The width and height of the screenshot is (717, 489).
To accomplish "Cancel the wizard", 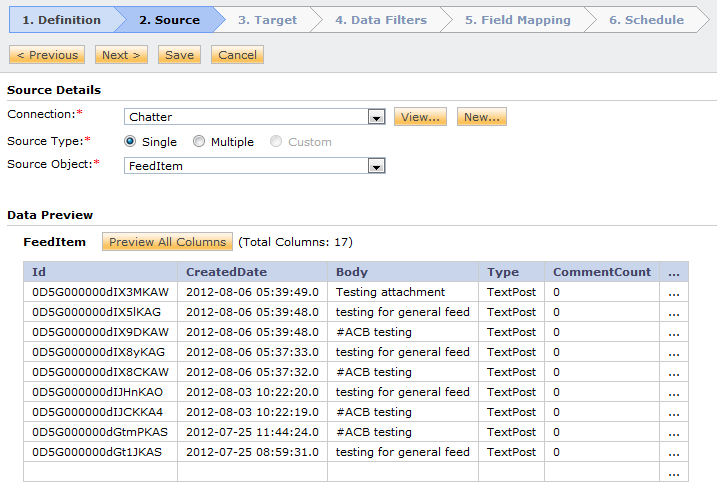I will click(x=237, y=55).
